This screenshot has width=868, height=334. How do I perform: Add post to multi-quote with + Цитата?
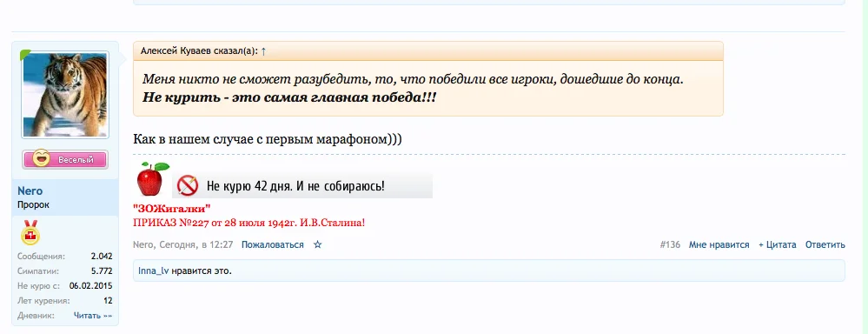(x=778, y=244)
